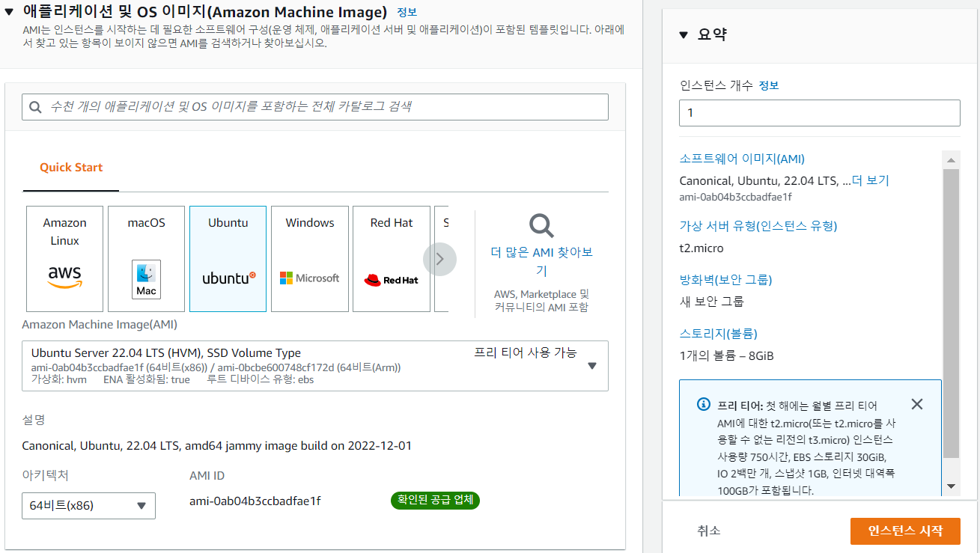This screenshot has width=980, height=553.
Task: Open the Ubuntu Server 22.04 AMI dropdown
Action: click(315, 366)
